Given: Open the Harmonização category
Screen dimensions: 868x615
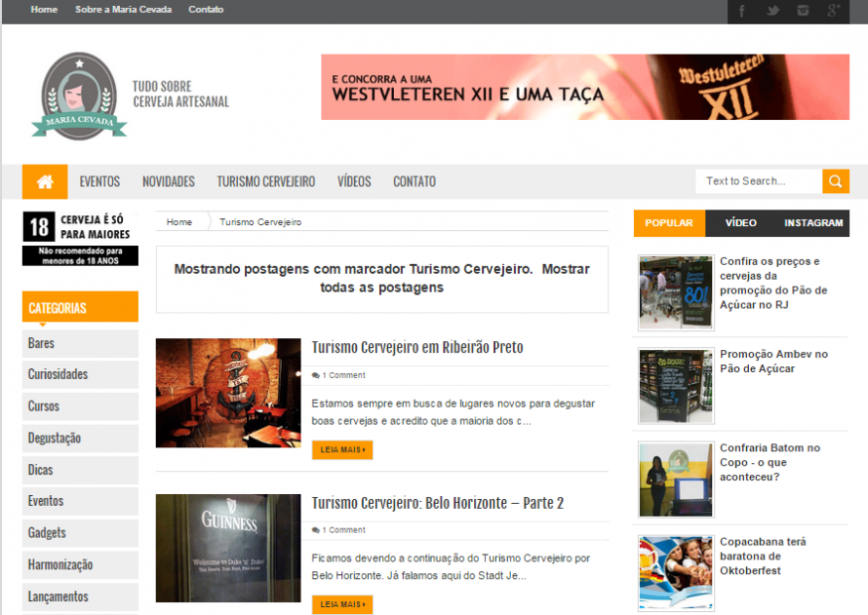Looking at the screenshot, I should [80, 564].
